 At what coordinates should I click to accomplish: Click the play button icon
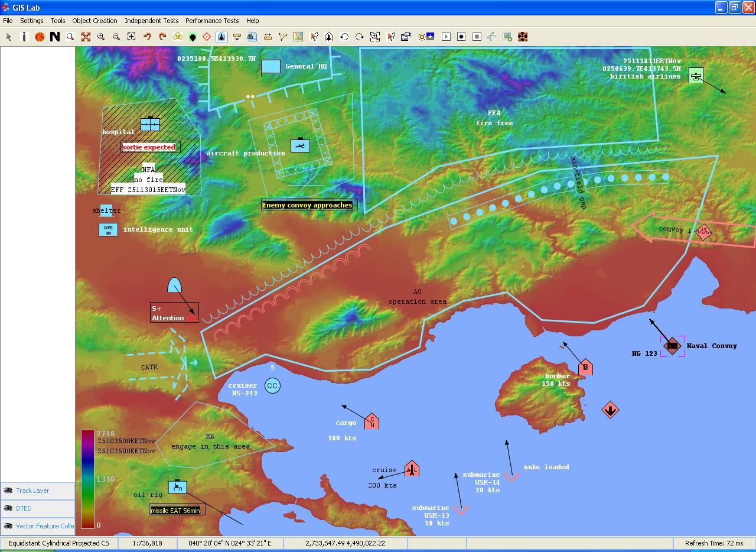coord(446,37)
